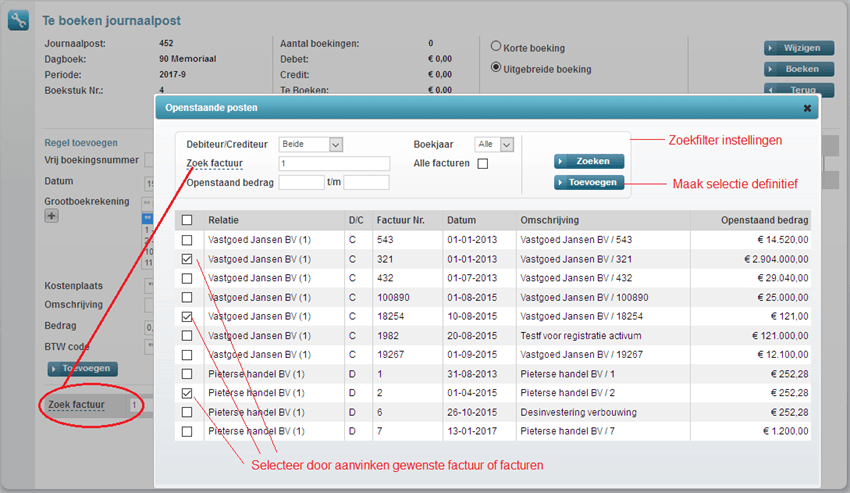Click the Relatie column header

(223, 220)
